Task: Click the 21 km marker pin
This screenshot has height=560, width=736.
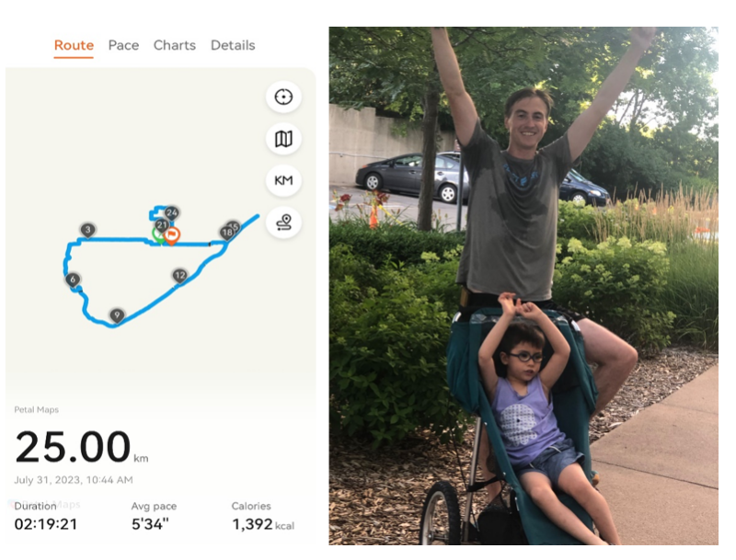Action: click(161, 224)
